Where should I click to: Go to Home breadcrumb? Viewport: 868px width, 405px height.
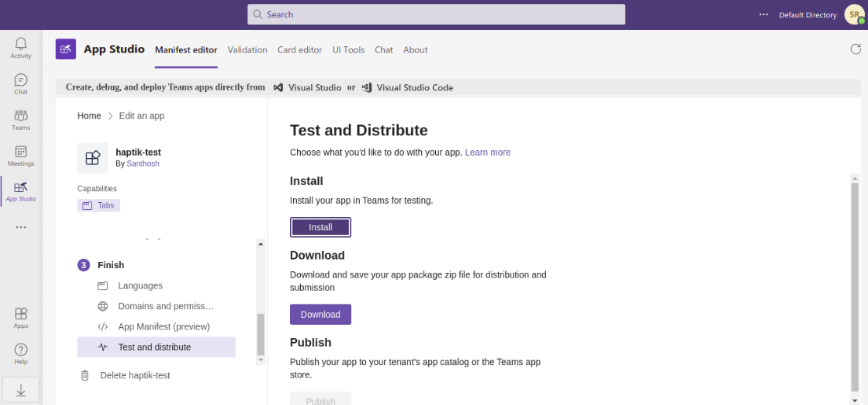(x=89, y=116)
